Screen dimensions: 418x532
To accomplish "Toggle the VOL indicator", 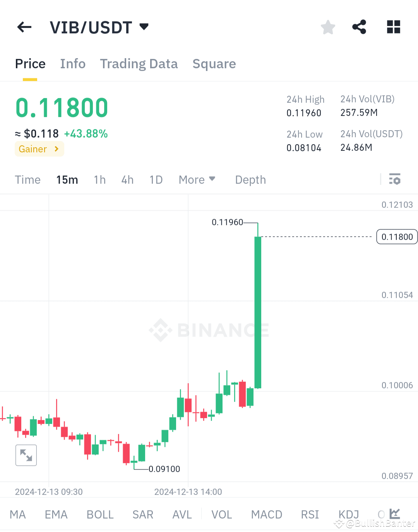I will tap(221, 514).
